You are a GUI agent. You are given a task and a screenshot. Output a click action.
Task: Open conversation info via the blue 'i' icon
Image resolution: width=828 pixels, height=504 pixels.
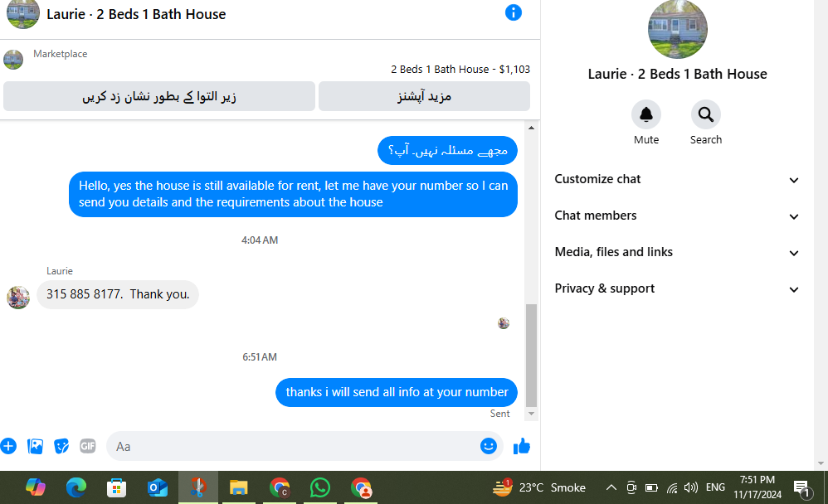(514, 12)
